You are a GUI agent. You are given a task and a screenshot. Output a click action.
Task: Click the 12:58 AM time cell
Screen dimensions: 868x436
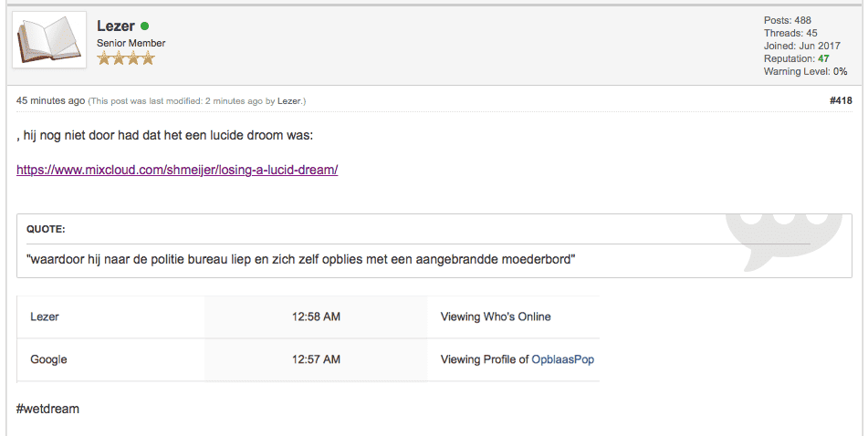(x=316, y=317)
